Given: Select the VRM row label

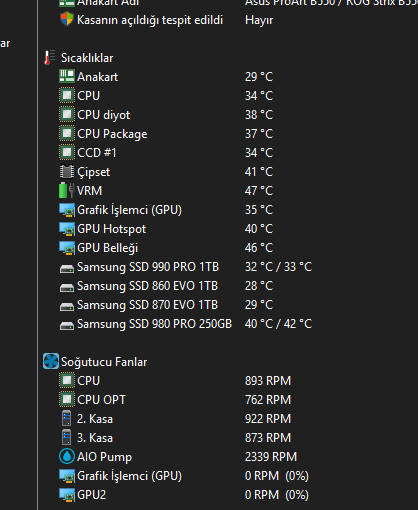Looking at the screenshot, I should [x=90, y=191].
